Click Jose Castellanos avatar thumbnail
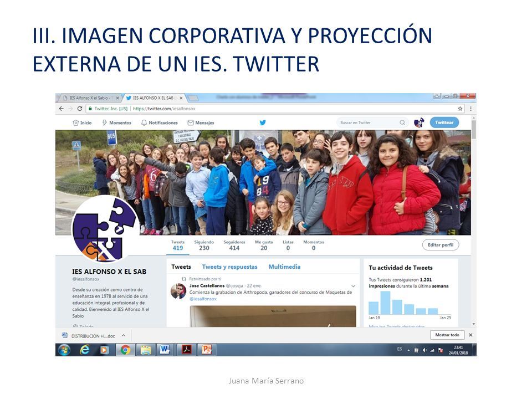532x399 pixels. (x=178, y=291)
